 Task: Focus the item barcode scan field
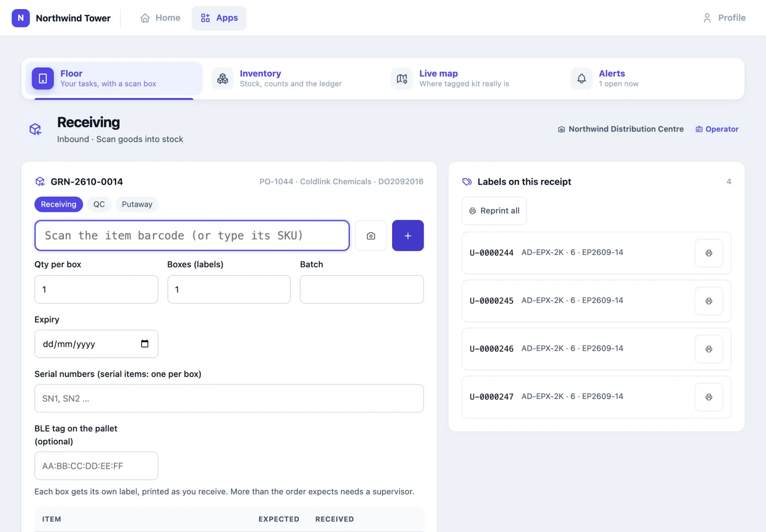[x=192, y=235]
